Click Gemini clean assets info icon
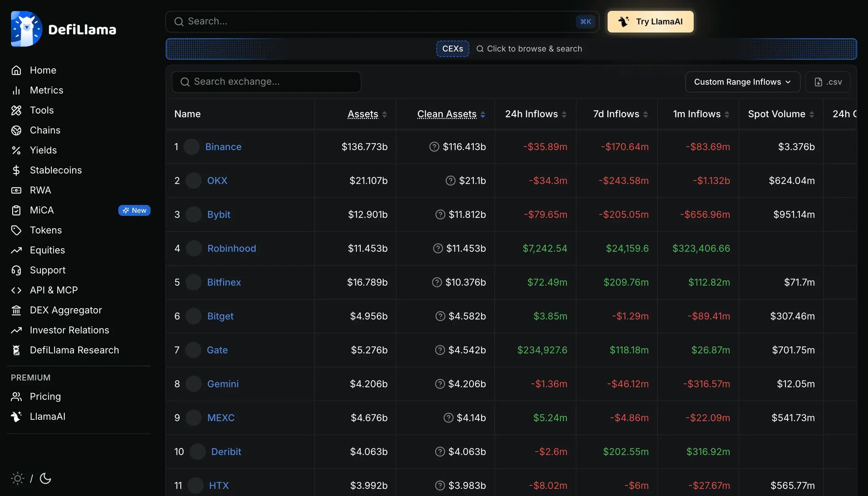The image size is (868, 496). [440, 384]
